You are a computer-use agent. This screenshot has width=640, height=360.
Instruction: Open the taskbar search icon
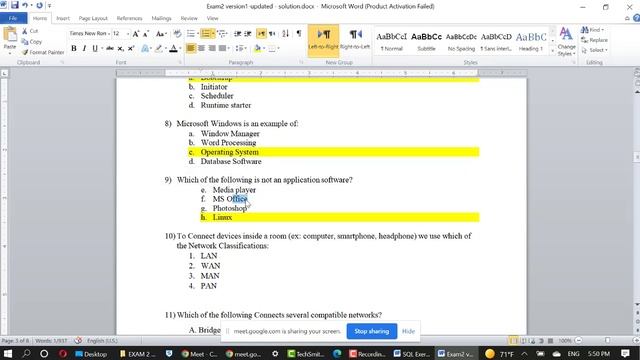[x=26, y=353]
